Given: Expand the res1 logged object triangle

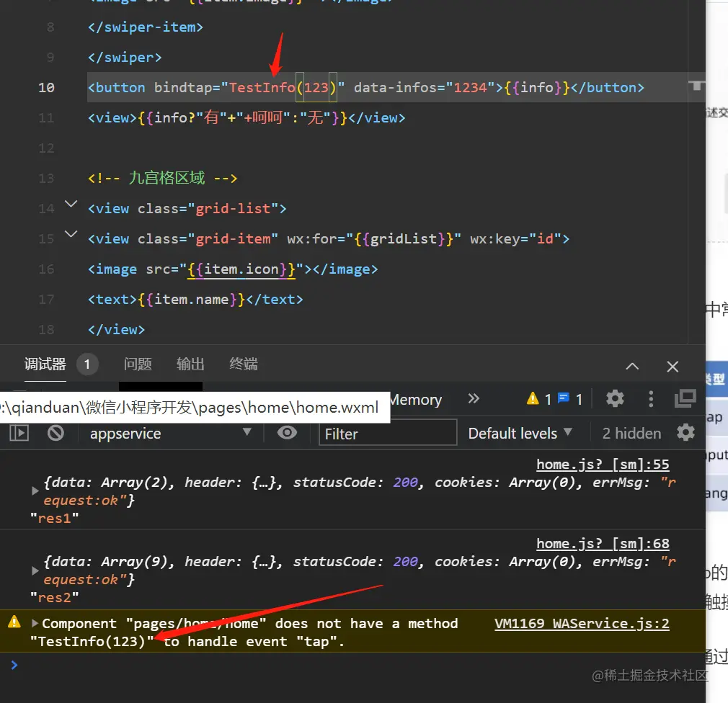Looking at the screenshot, I should 35,491.
